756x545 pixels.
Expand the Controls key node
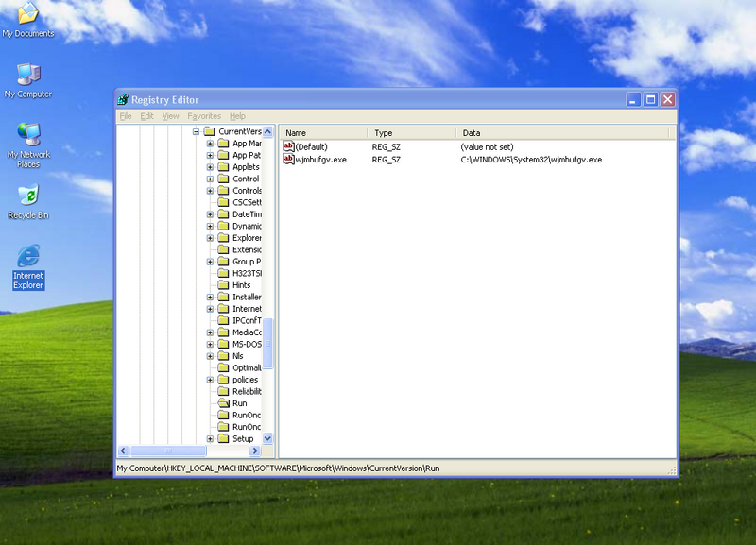click(210, 191)
